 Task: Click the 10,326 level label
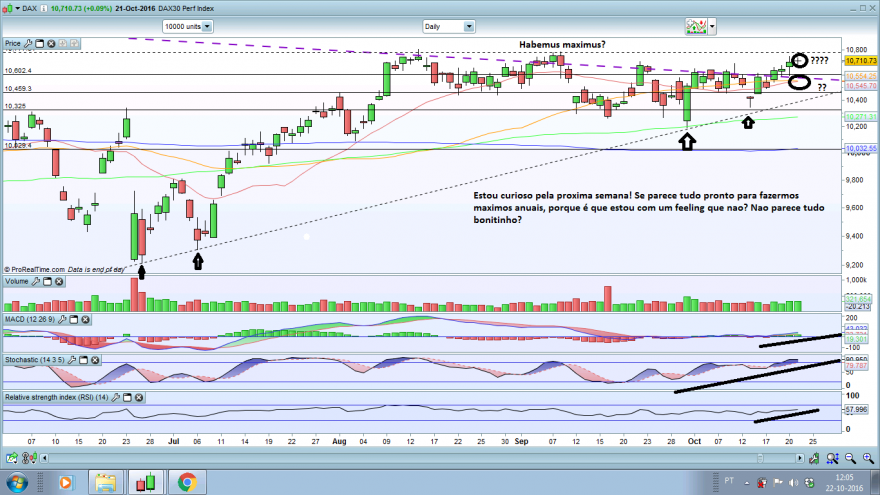15,106
